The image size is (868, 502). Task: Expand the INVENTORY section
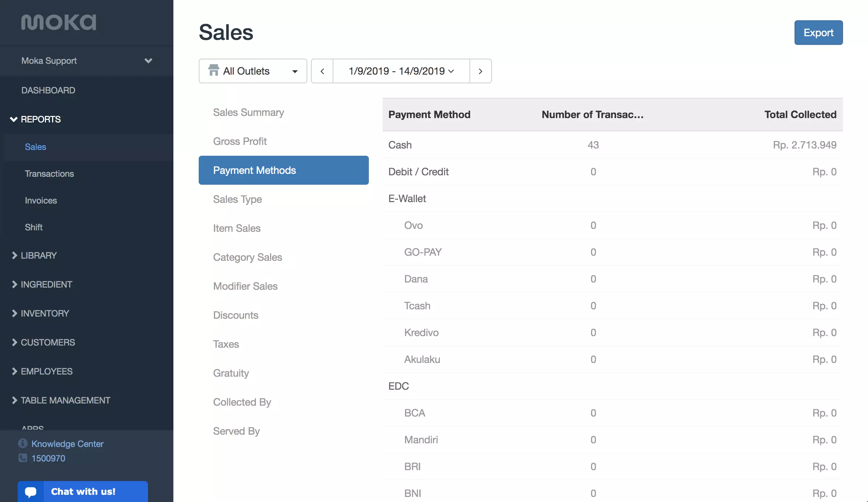40,313
